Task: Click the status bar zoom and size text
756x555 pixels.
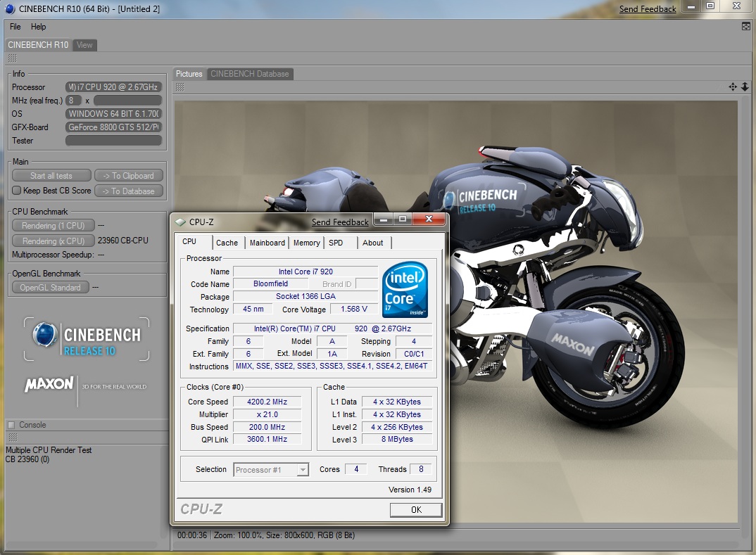Action: click(284, 535)
